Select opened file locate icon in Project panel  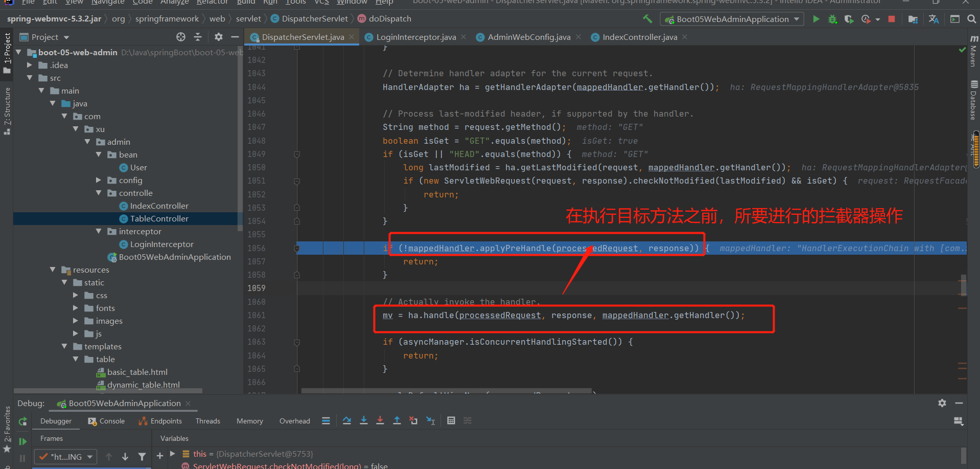click(181, 37)
